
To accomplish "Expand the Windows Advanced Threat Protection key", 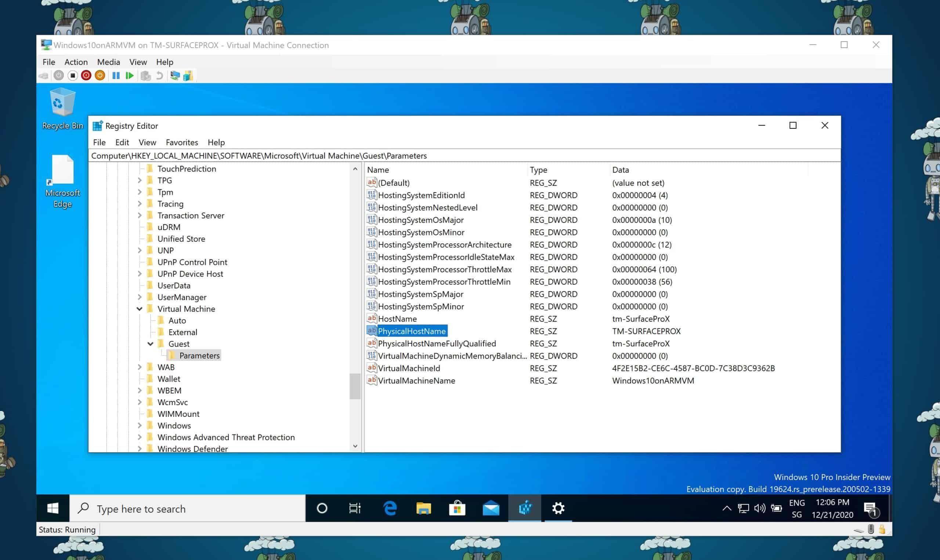I will point(139,437).
